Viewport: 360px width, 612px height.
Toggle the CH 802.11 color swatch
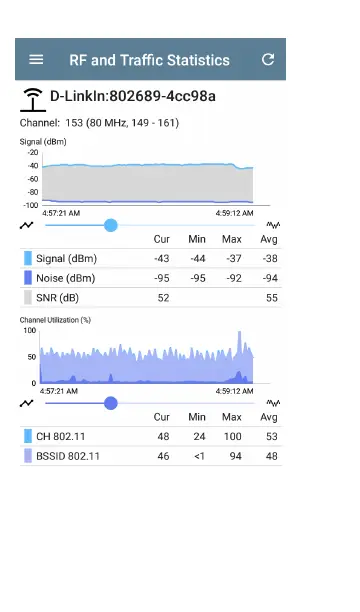click(28, 436)
